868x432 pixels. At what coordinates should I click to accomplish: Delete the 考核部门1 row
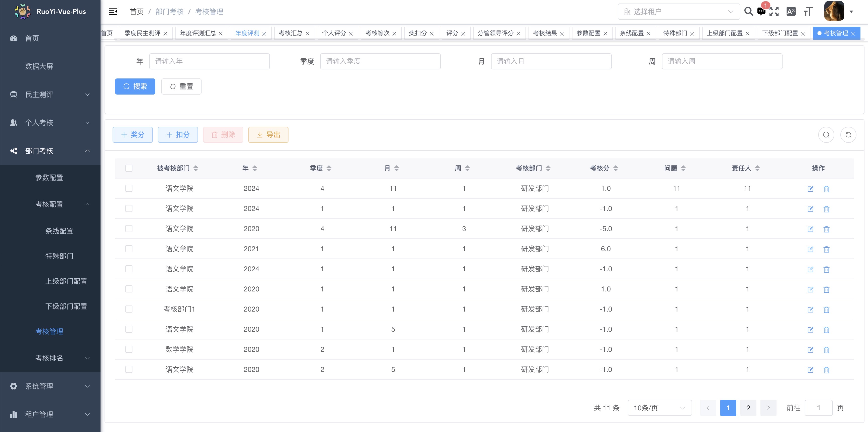click(826, 310)
